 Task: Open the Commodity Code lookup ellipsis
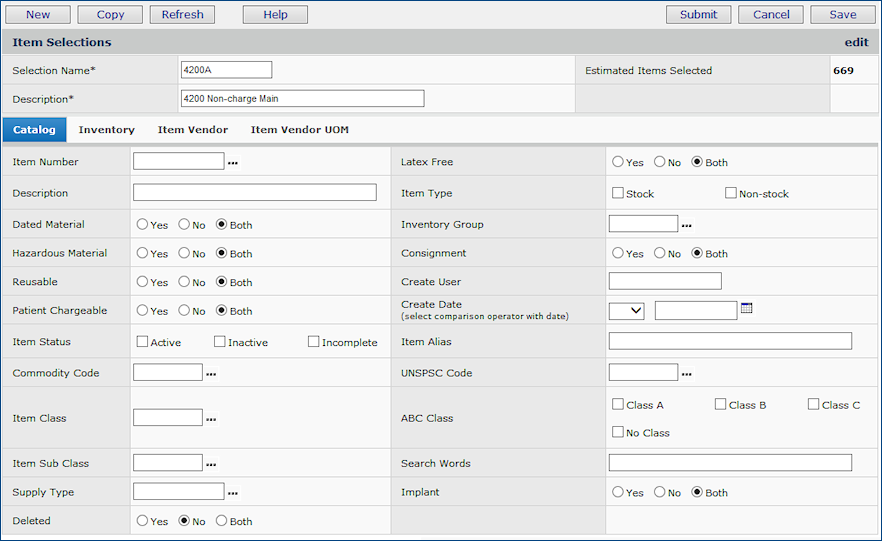tap(211, 374)
